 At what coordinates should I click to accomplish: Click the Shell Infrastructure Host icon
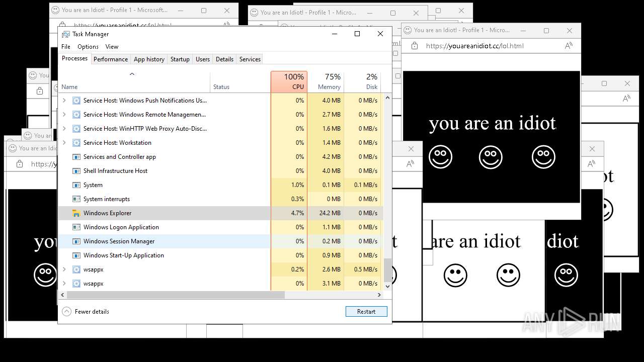tap(76, 171)
